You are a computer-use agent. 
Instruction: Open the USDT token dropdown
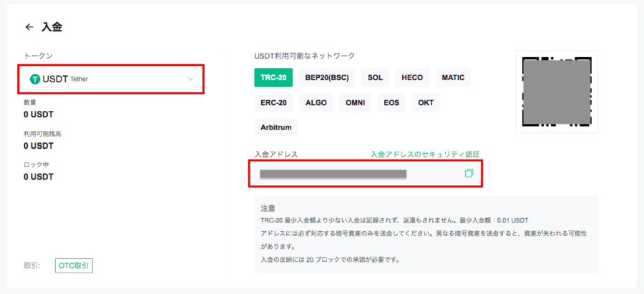[x=112, y=79]
